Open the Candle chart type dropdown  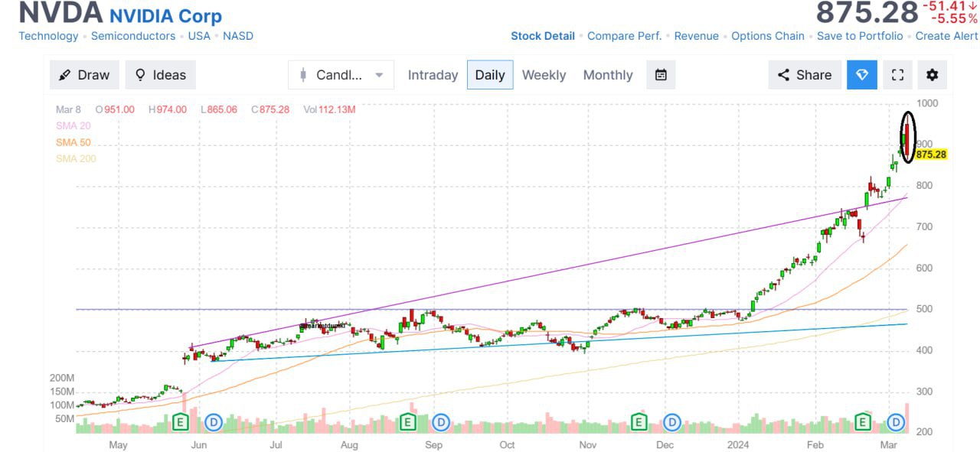pyautogui.click(x=341, y=75)
